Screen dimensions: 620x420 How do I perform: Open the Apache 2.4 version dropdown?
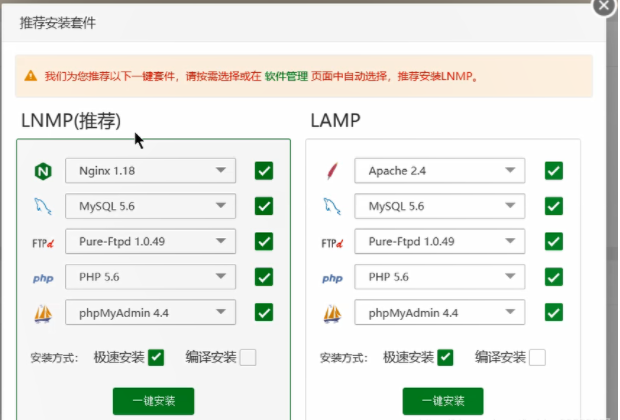pos(440,171)
